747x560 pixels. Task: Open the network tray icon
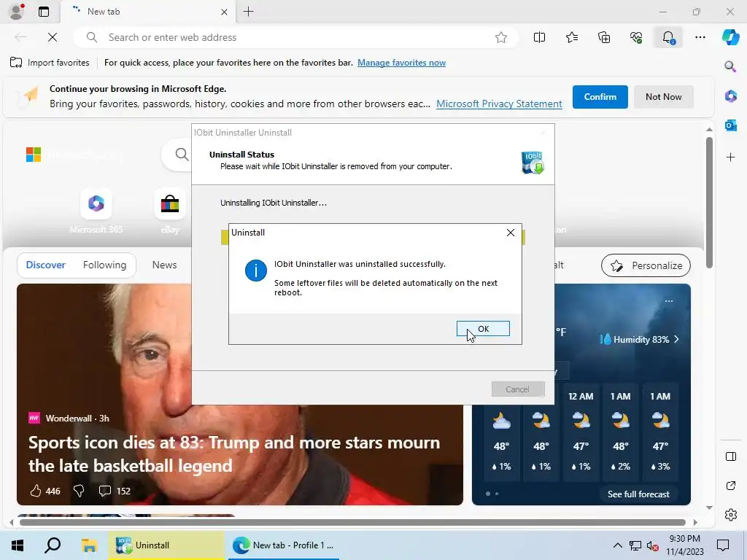[x=635, y=545]
